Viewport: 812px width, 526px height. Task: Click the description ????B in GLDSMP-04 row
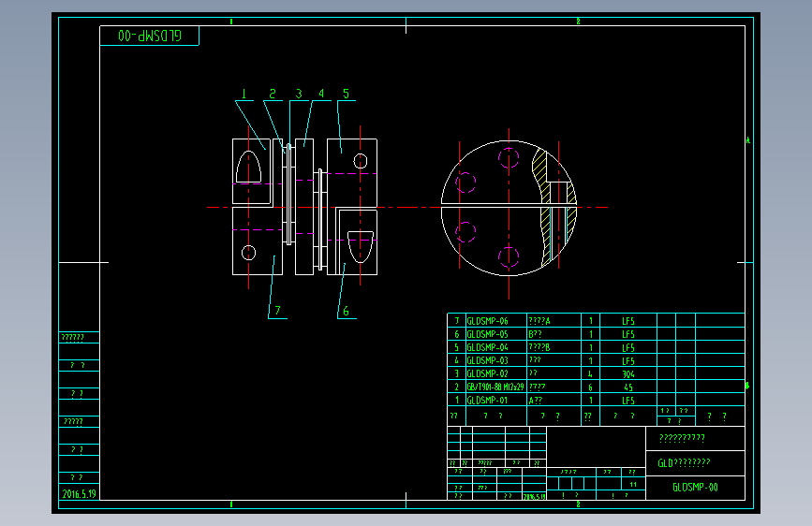(539, 347)
